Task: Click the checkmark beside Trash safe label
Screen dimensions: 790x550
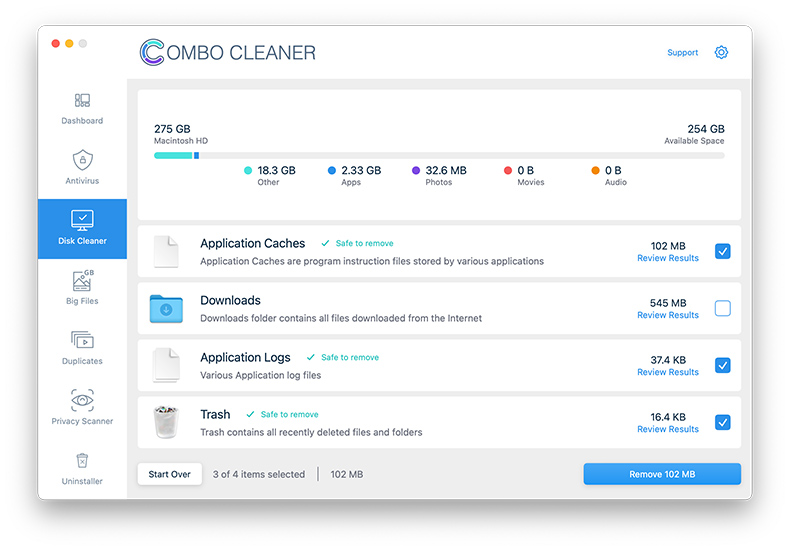Action: point(250,415)
